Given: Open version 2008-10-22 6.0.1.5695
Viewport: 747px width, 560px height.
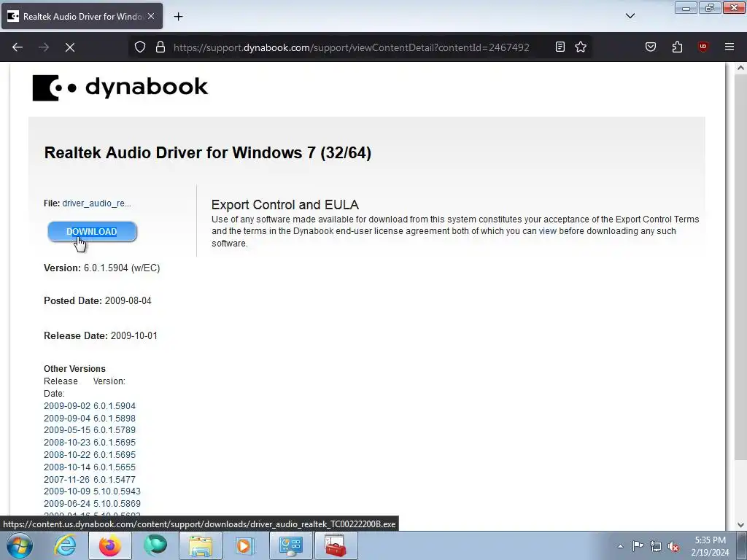Looking at the screenshot, I should pyautogui.click(x=90, y=455).
